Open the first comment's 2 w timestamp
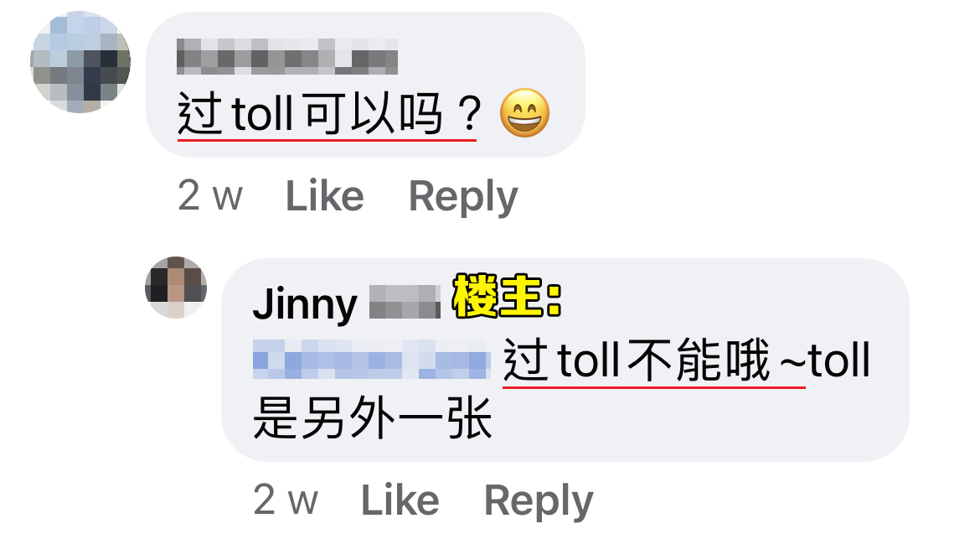980x534 pixels. click(x=210, y=196)
